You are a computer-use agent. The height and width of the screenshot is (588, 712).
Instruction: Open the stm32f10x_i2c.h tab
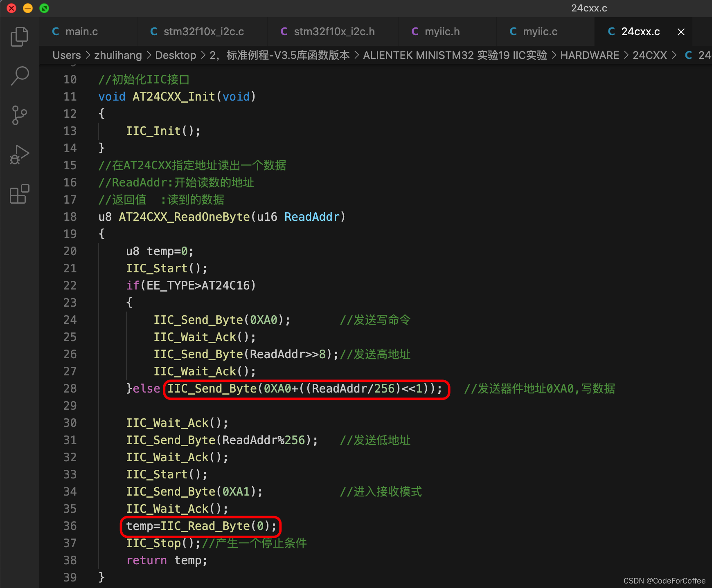[x=334, y=32]
